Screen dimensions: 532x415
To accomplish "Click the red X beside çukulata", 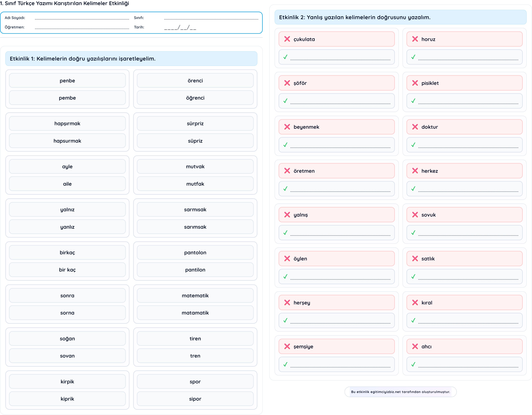I will 287,39.
